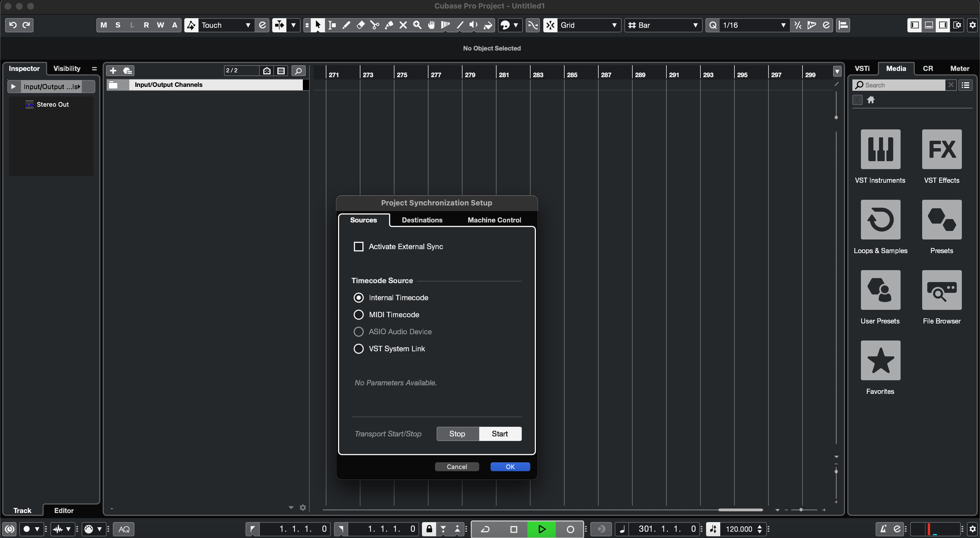Image resolution: width=980 pixels, height=538 pixels.
Task: Select the Zoom magnifier tool
Action: tap(417, 25)
